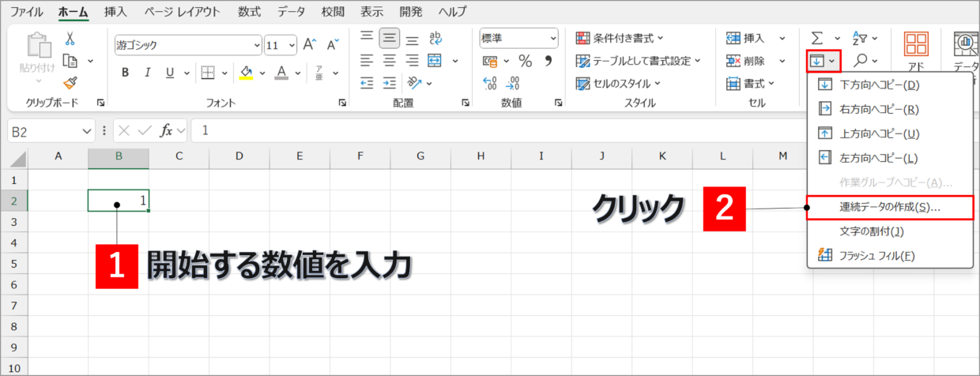Click Increase Indent icon

coord(389,83)
